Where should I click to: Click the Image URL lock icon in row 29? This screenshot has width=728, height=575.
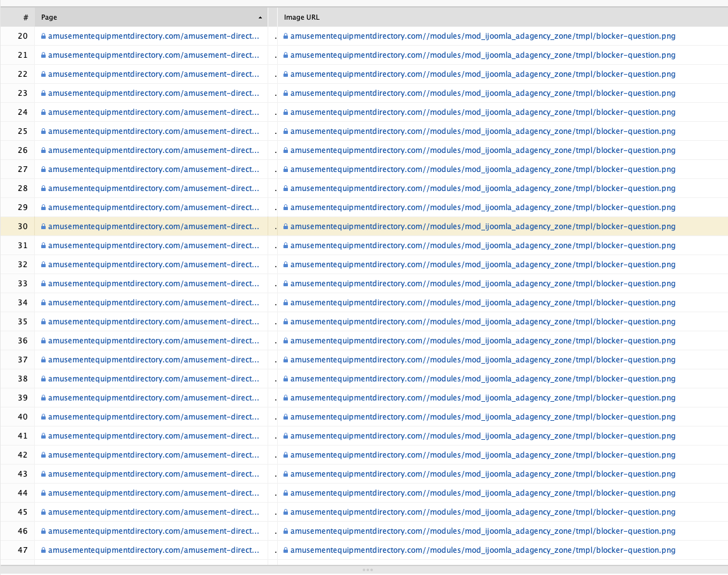point(285,208)
